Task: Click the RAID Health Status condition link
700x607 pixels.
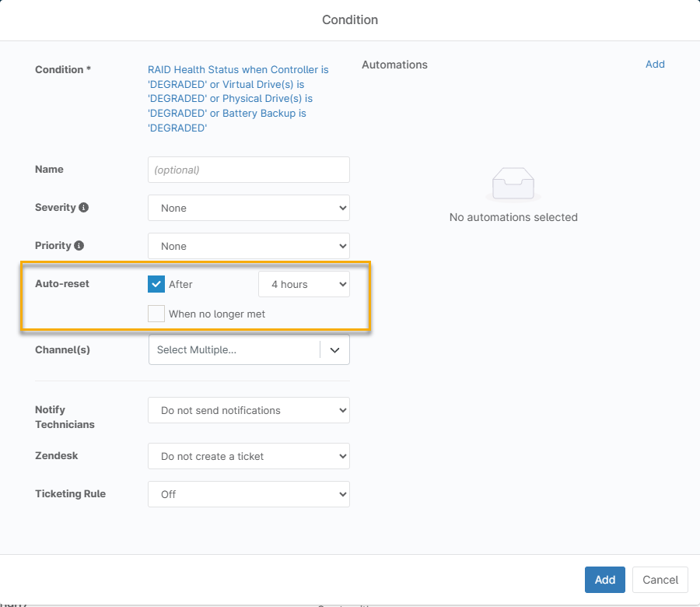Action: pyautogui.click(x=238, y=99)
